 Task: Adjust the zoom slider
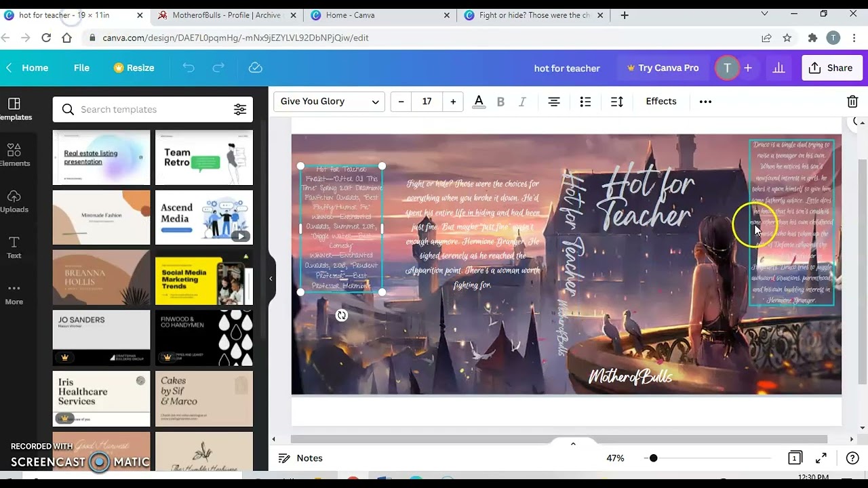pyautogui.click(x=653, y=458)
